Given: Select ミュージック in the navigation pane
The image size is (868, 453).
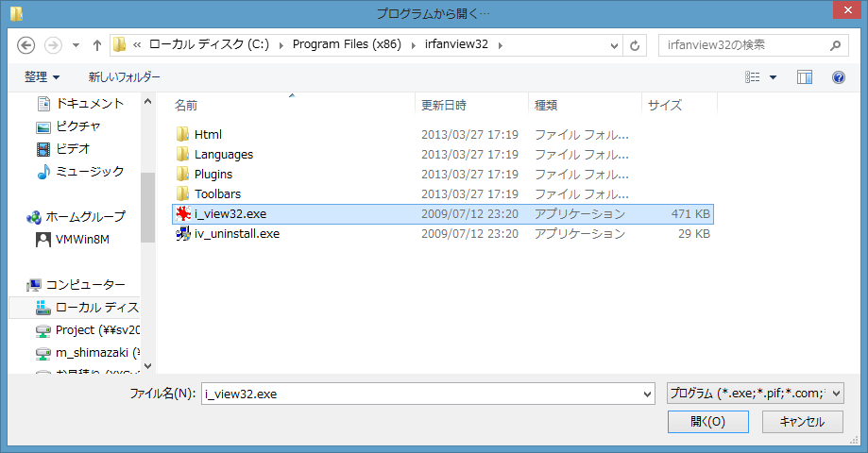Looking at the screenshot, I should pyautogui.click(x=79, y=172).
